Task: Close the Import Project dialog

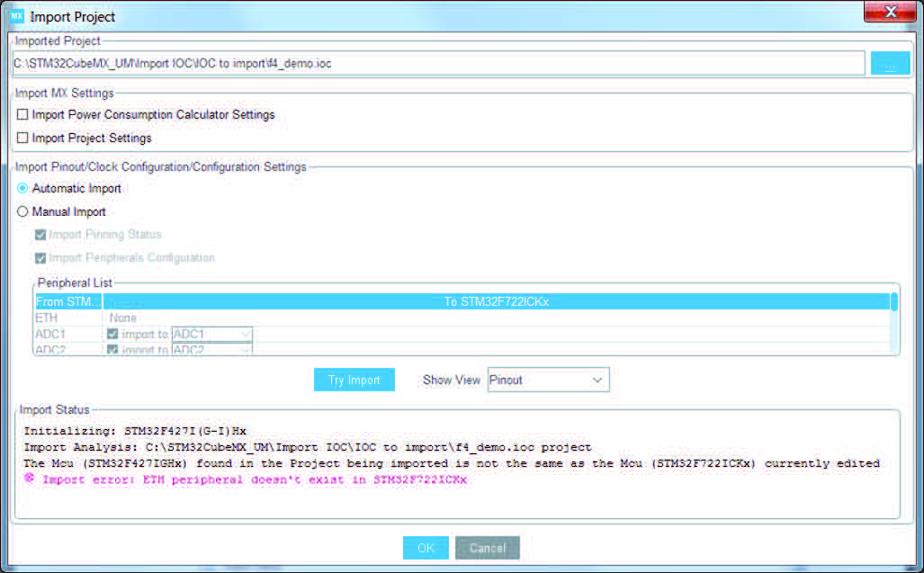Action: coord(891,12)
